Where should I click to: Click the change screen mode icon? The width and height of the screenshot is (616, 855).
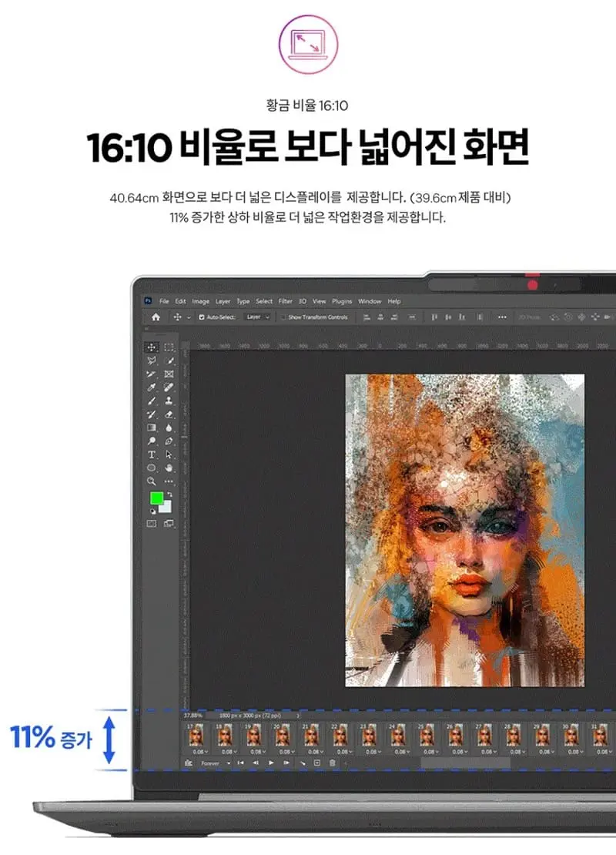coord(169,524)
